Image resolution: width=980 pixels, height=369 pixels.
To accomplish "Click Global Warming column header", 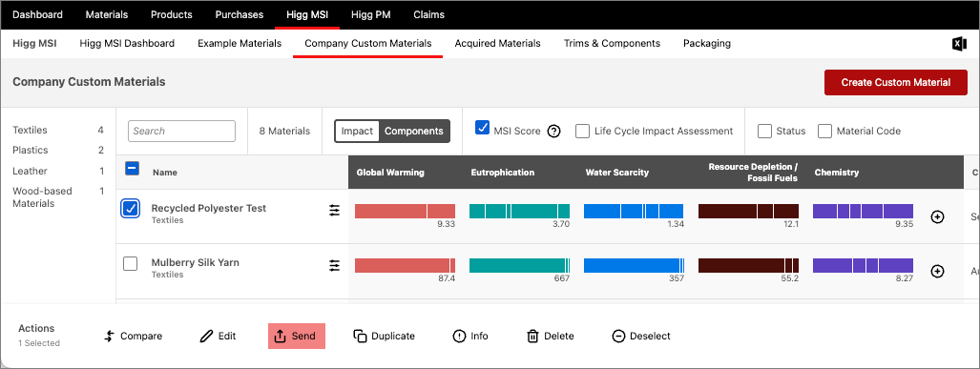I will 390,173.
